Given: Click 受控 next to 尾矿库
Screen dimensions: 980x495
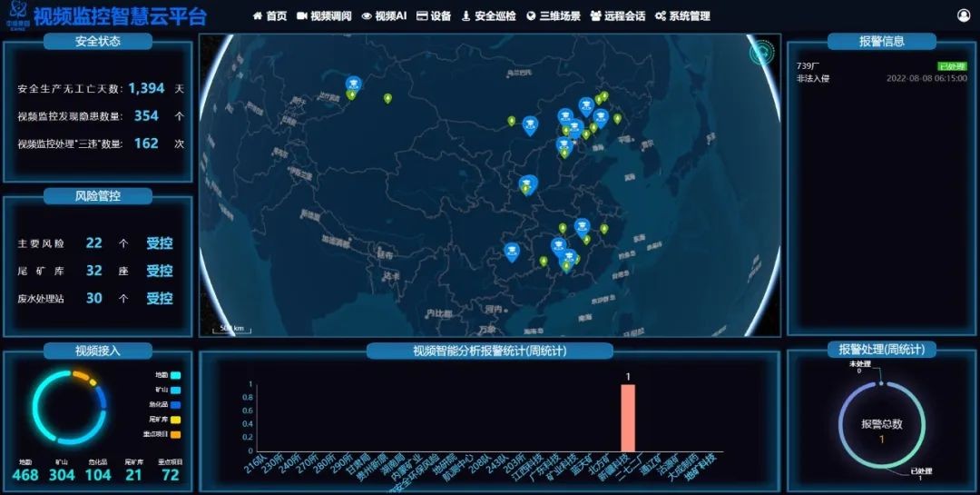Looking at the screenshot, I should pos(160,271).
